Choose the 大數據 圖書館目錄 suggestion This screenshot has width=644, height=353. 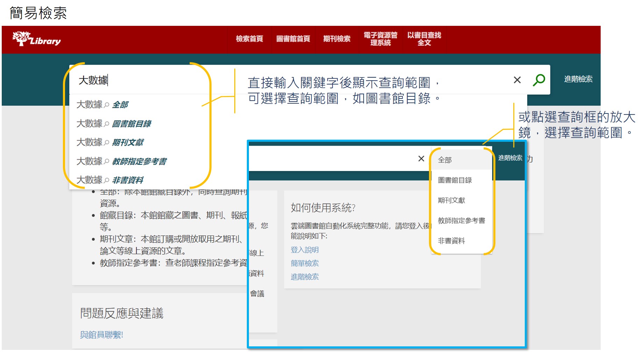coord(114,124)
